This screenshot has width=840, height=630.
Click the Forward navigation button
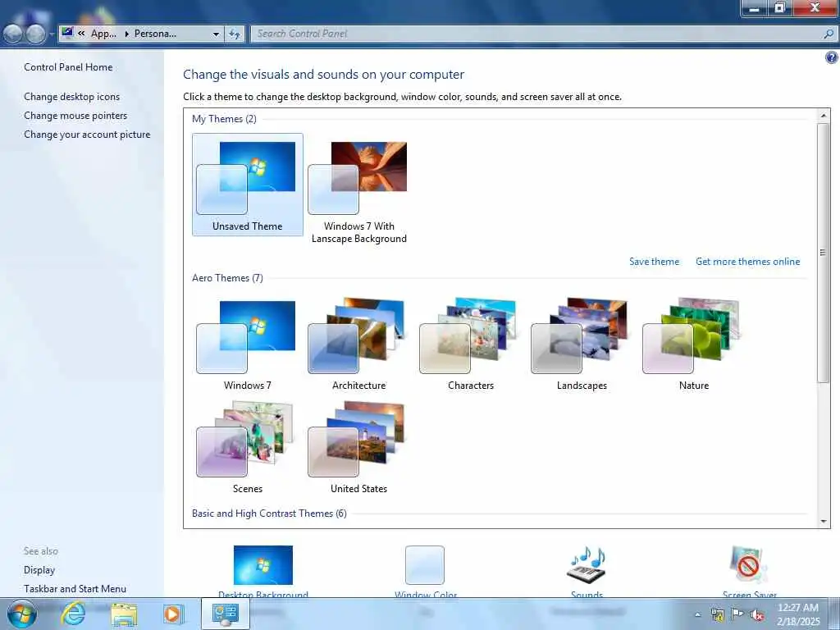pos(35,34)
